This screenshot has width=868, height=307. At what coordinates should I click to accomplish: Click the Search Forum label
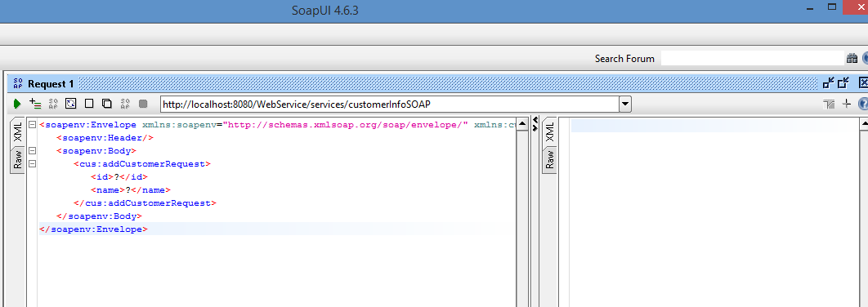click(x=624, y=59)
